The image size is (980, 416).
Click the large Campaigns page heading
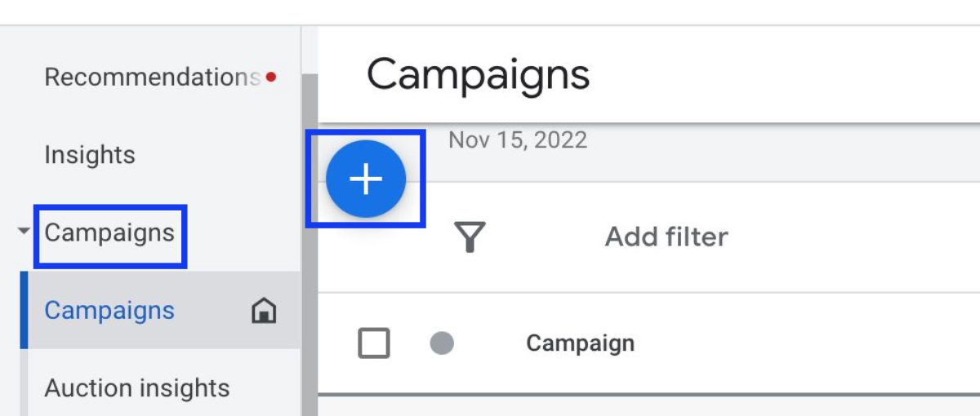coord(479,75)
